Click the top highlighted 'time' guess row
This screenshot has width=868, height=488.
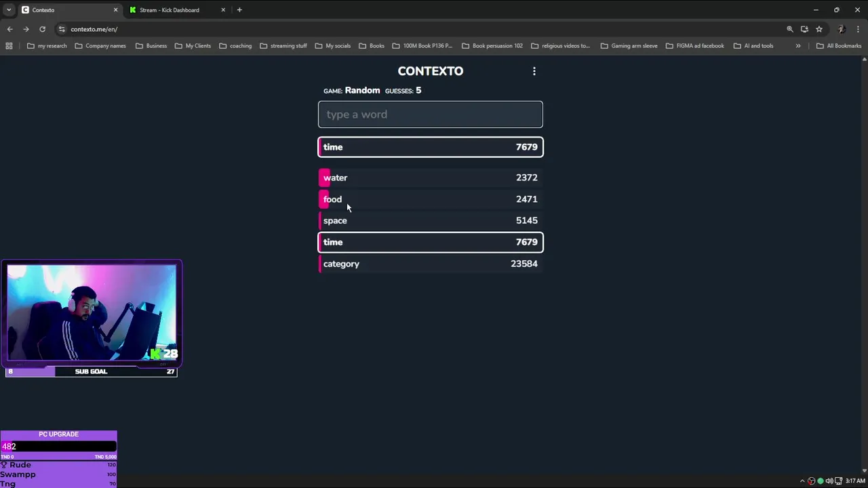(x=431, y=147)
